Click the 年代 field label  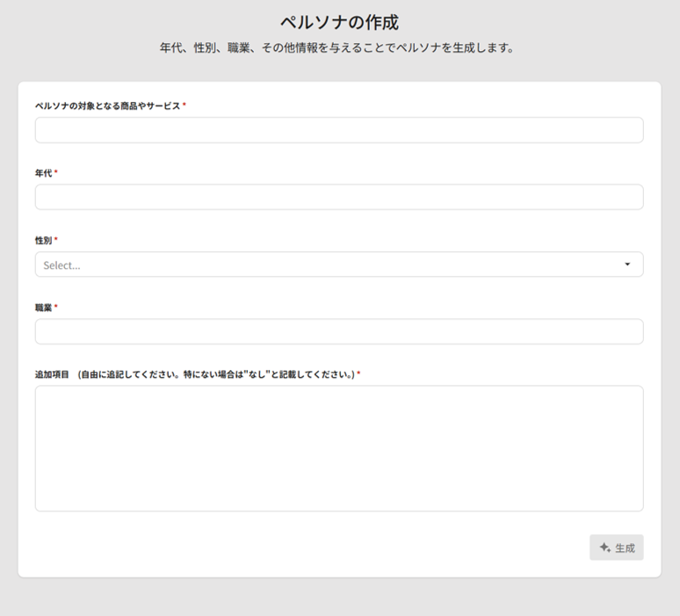click(x=43, y=173)
